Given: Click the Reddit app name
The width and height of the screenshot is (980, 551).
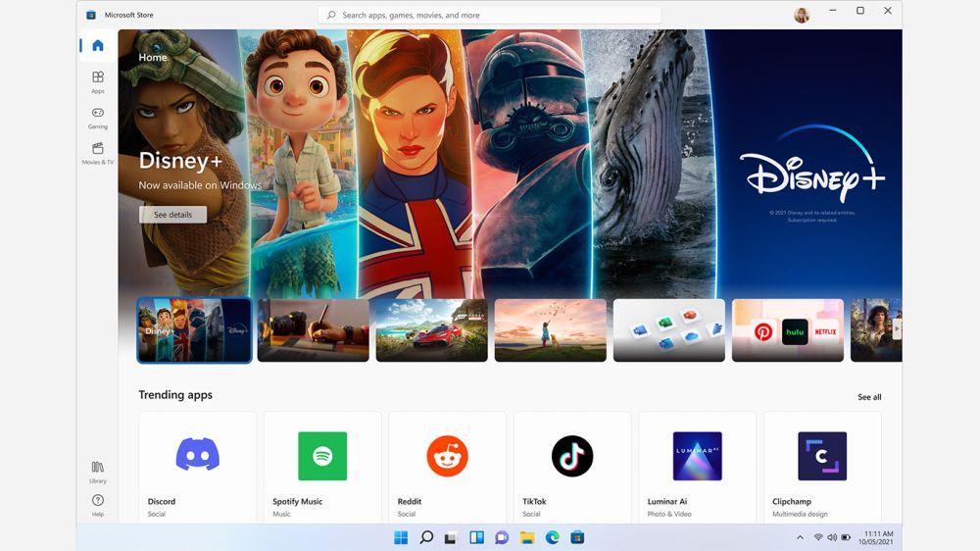Looking at the screenshot, I should tap(410, 502).
